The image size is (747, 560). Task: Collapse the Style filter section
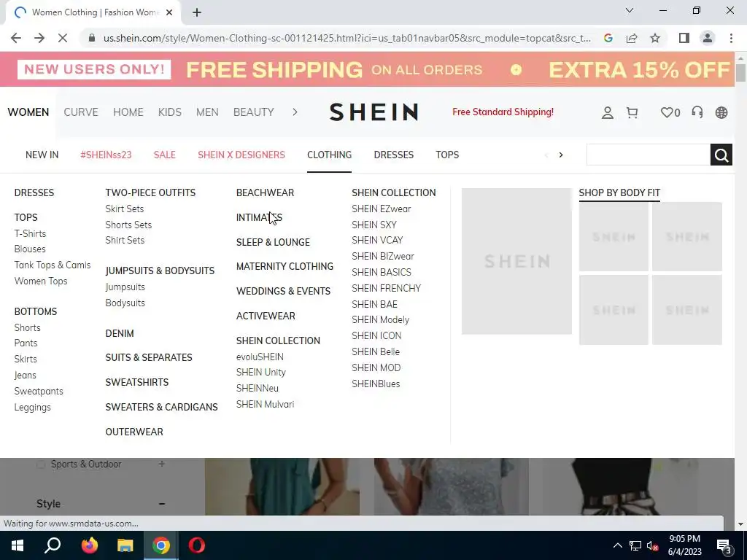(161, 504)
